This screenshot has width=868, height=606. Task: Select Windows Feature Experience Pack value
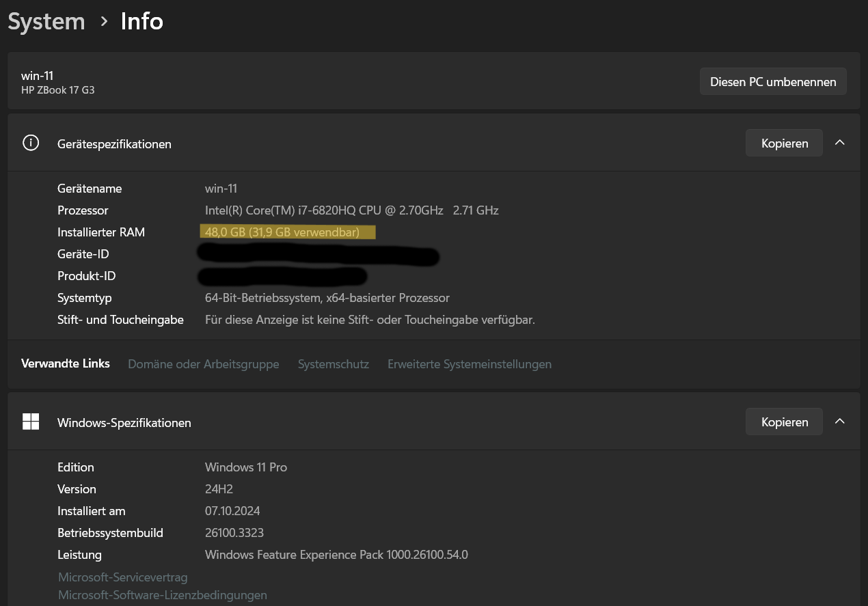click(336, 554)
